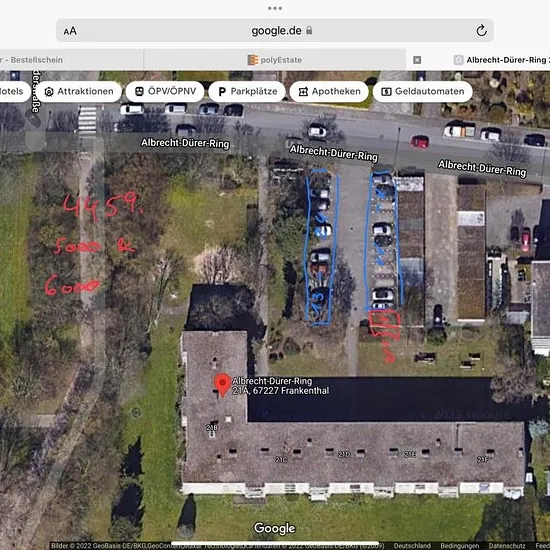Select the Hotels filter chip
The height and width of the screenshot is (550, 550).
click(14, 92)
